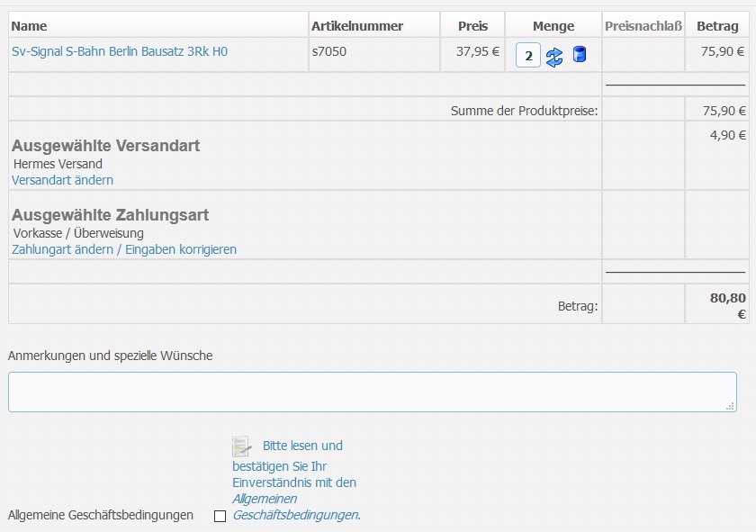The height and width of the screenshot is (532, 756).
Task: Open the Sv-Signal S-Bahn Berlin product link
Action: (x=120, y=51)
